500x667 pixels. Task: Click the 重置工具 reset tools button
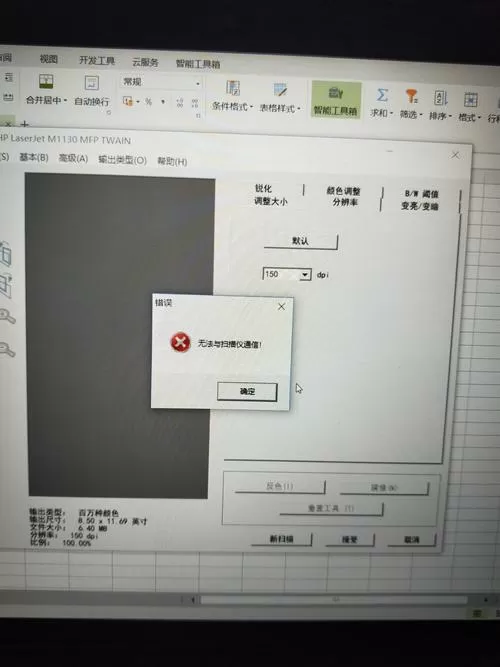(331, 508)
